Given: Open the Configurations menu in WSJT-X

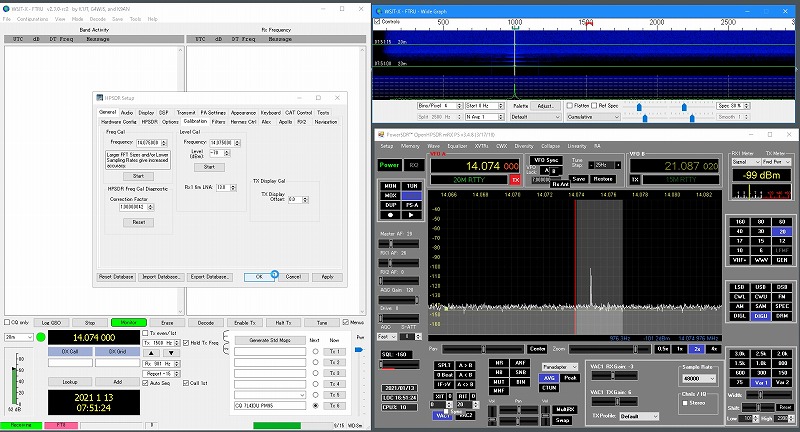Looking at the screenshot, I should (x=33, y=19).
